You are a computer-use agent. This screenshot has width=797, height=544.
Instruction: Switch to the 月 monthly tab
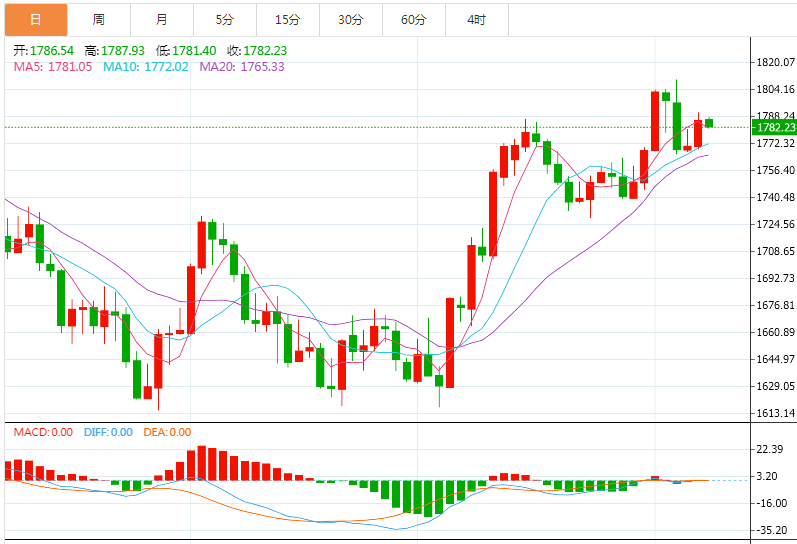[162, 20]
